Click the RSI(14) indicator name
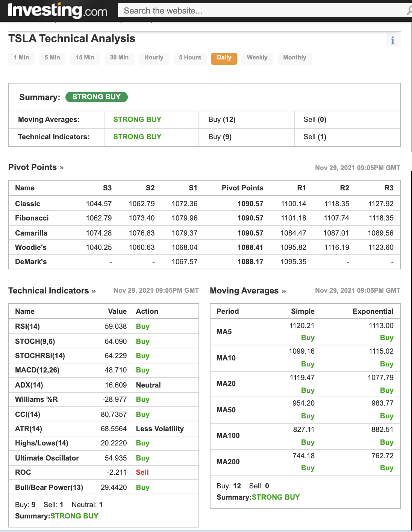The height and width of the screenshot is (532, 412). pyautogui.click(x=27, y=327)
